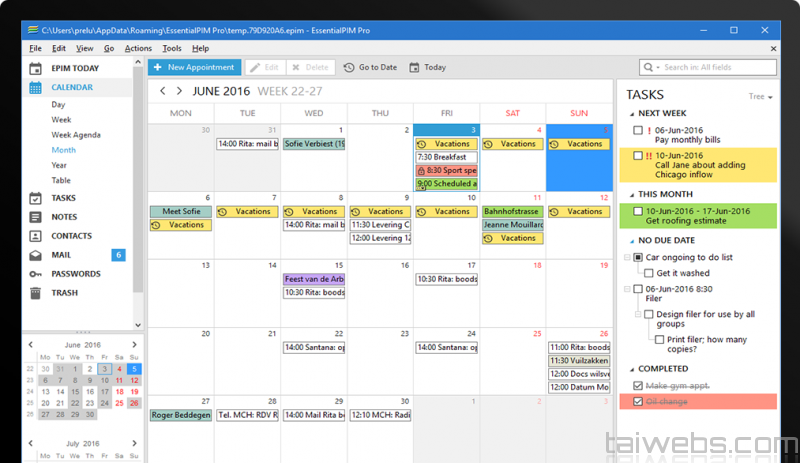Jump to Today in the calendar

(427, 67)
